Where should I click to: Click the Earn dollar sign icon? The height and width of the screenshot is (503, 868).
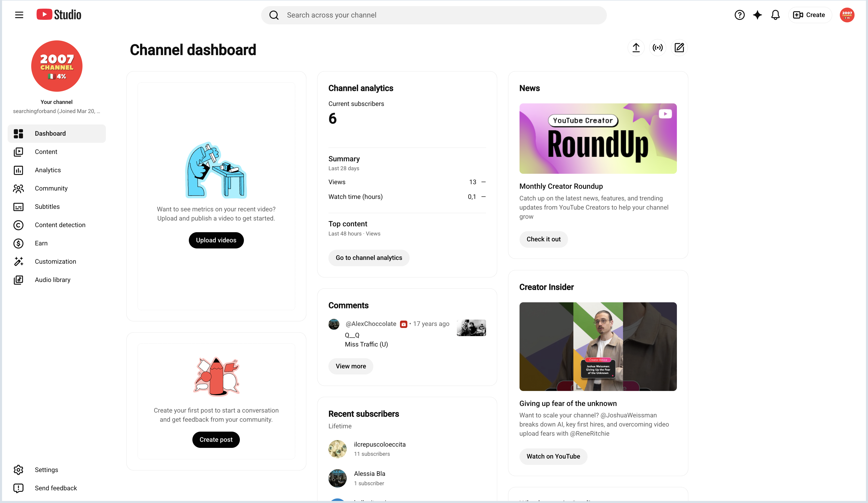coord(18,243)
